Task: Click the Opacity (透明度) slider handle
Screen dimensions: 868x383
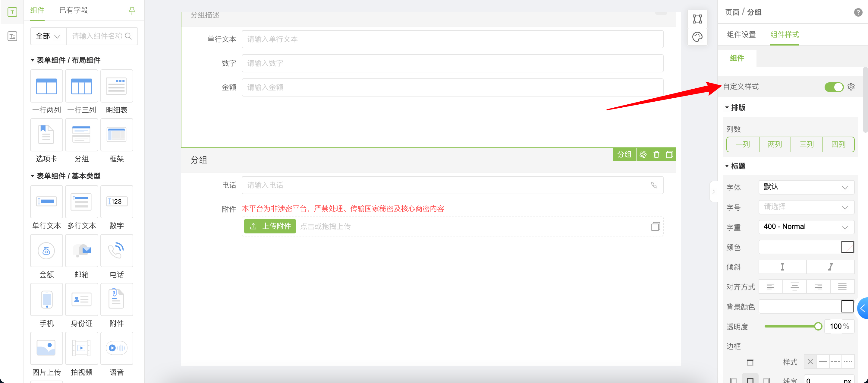Action: pos(818,326)
